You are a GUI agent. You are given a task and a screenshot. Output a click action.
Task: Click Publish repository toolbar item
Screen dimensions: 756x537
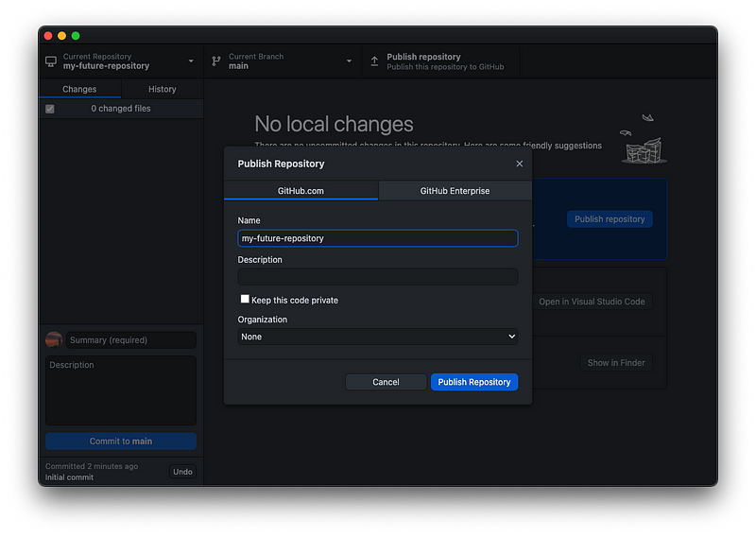click(x=441, y=61)
